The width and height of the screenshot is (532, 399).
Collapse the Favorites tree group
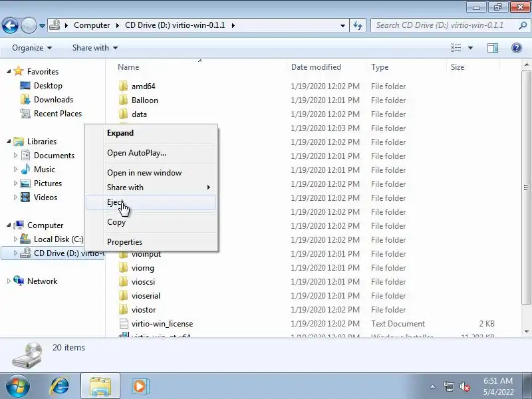(x=9, y=71)
